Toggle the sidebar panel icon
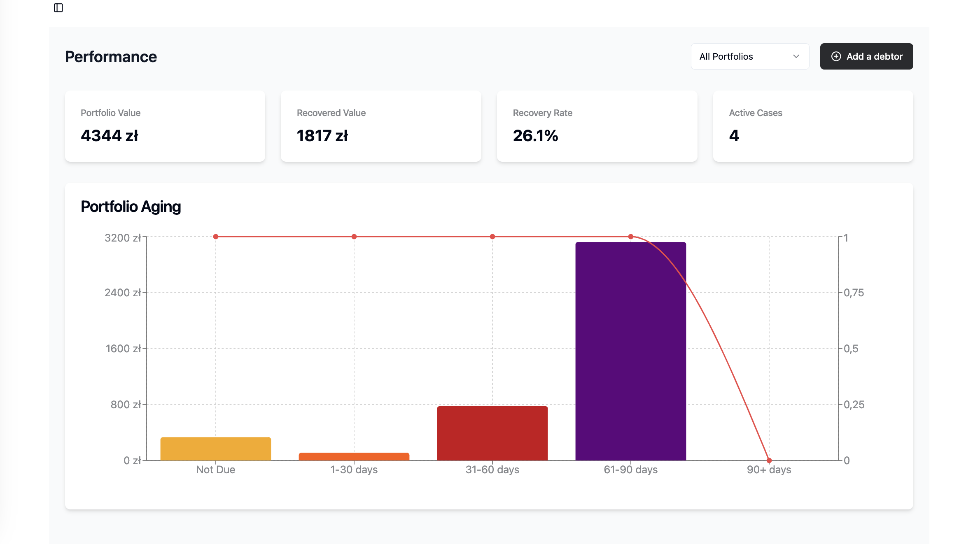This screenshot has width=980, height=544. [x=58, y=8]
